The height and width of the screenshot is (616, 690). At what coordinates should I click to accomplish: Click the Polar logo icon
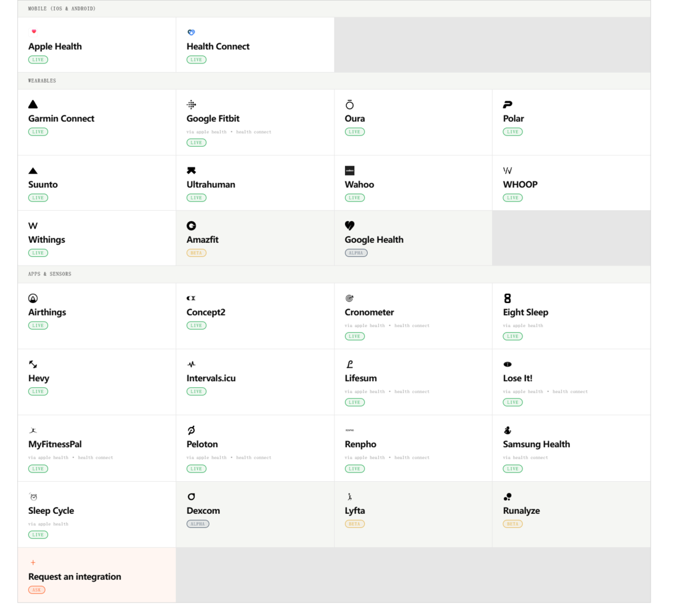coord(508,105)
